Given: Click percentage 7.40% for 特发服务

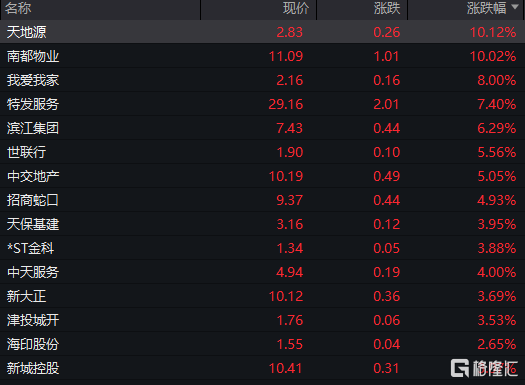Looking at the screenshot, I should [497, 104].
